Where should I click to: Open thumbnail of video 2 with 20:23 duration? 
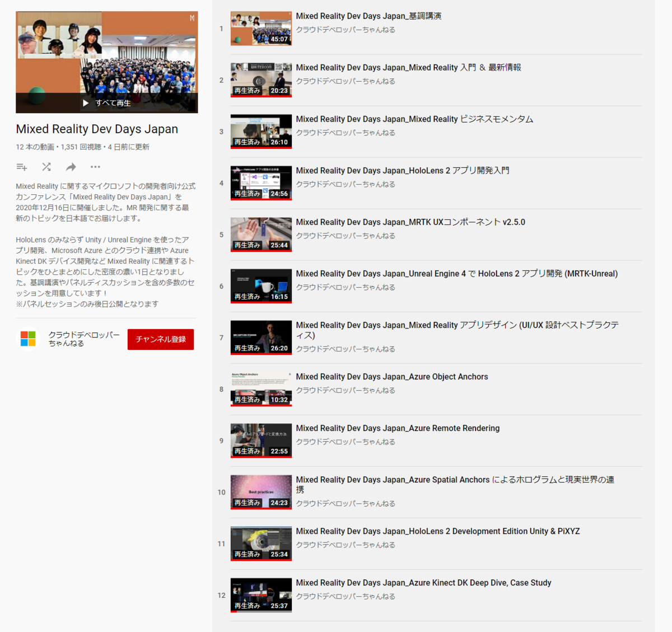tap(261, 80)
